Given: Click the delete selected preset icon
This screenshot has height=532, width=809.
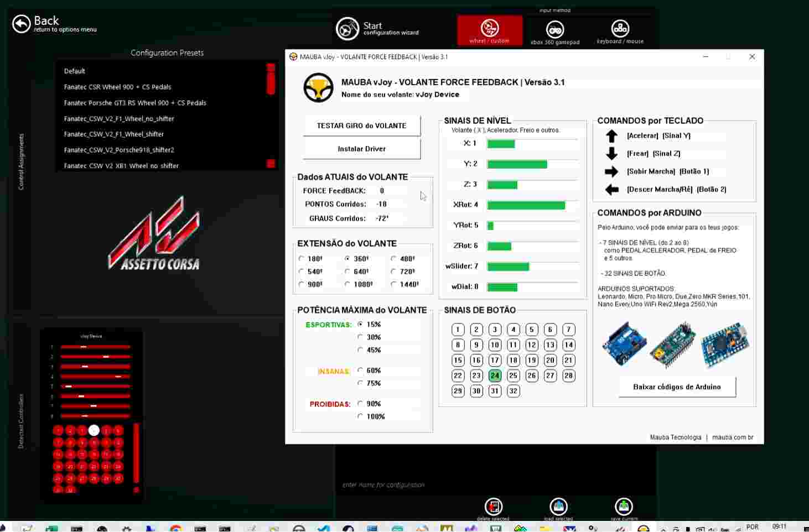Looking at the screenshot, I should pos(493,507).
